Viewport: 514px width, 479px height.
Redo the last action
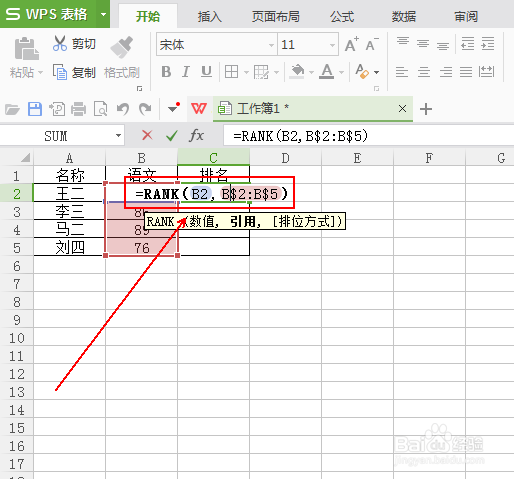[145, 109]
